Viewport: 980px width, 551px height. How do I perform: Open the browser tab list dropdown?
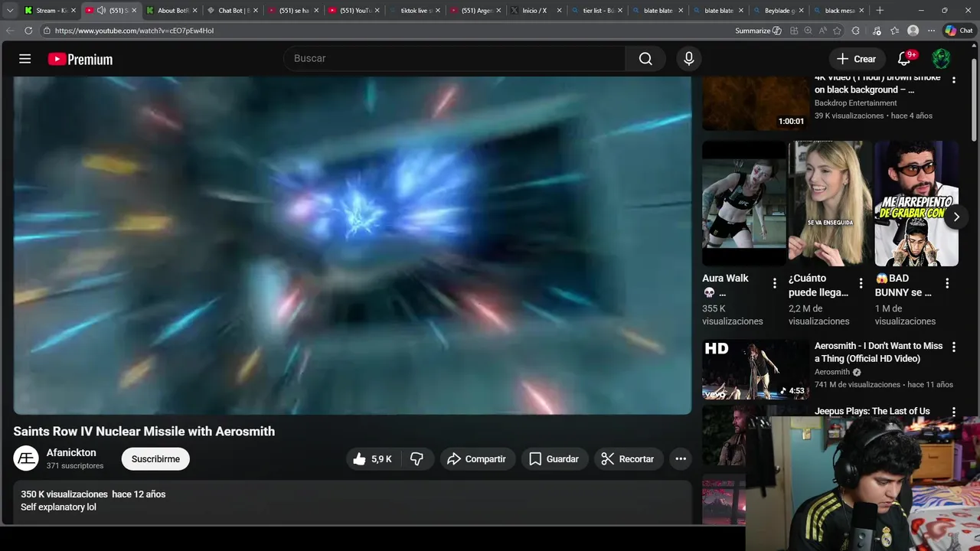click(x=10, y=11)
